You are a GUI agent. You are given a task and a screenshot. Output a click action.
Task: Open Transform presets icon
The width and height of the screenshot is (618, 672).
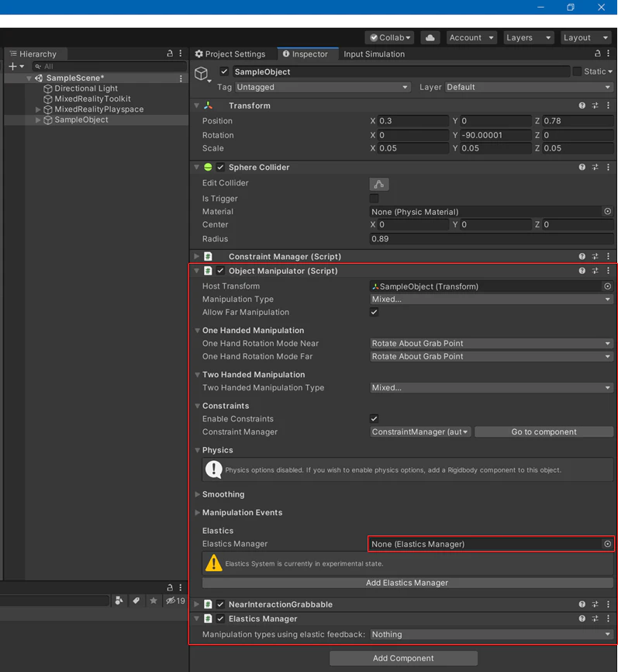[x=595, y=106]
